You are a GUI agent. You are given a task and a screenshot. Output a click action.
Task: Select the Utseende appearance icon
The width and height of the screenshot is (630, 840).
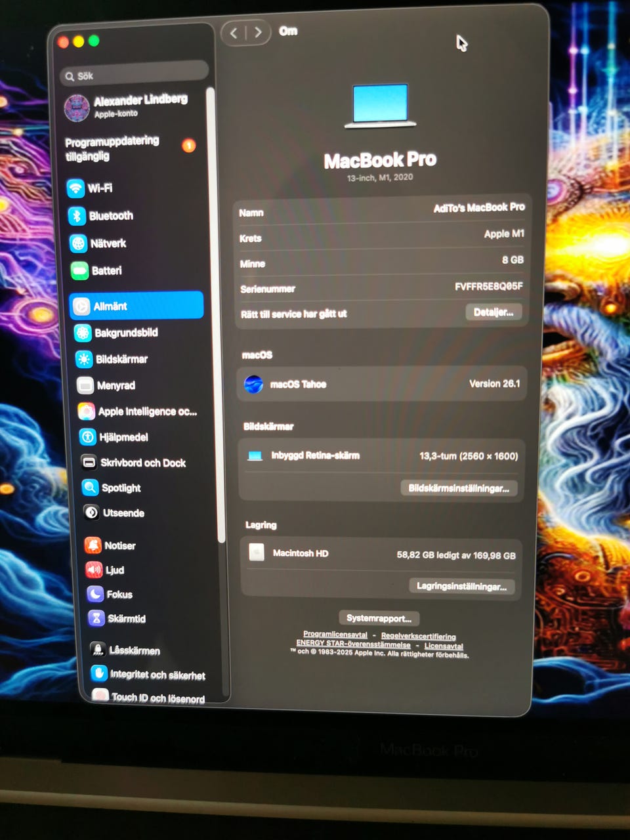(x=92, y=513)
